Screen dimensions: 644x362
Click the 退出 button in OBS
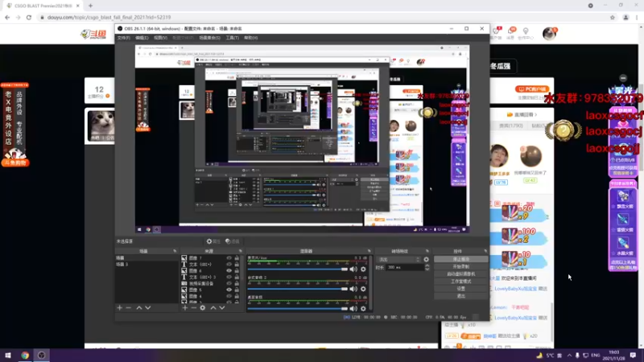(x=460, y=296)
